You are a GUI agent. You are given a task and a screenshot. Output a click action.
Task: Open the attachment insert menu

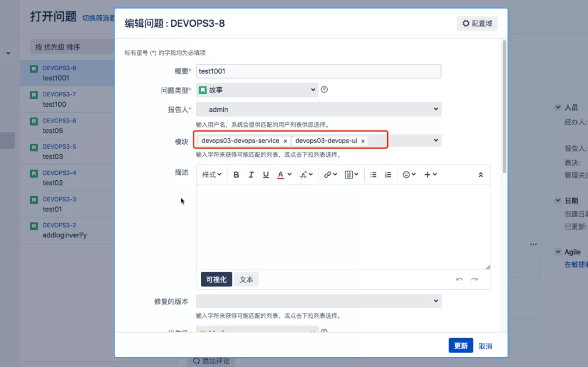(351, 175)
